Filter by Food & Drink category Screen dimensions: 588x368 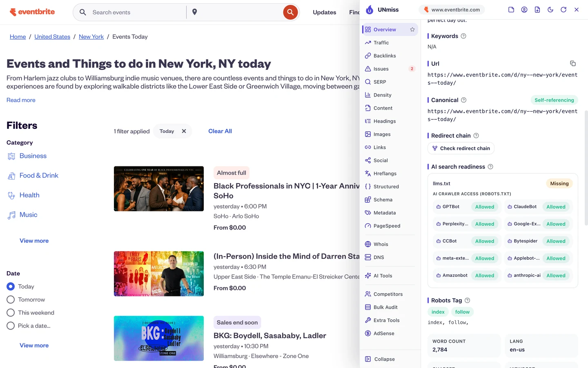coord(39,175)
